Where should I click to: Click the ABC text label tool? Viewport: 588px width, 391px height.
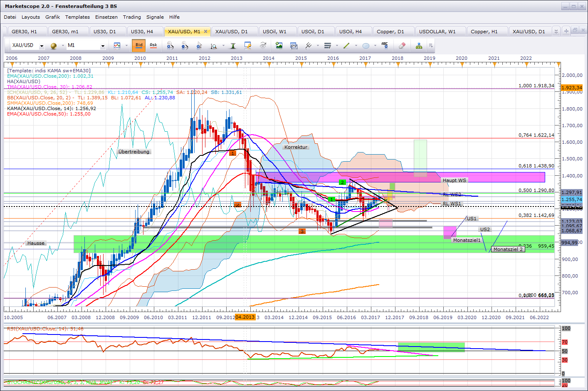coord(385,46)
